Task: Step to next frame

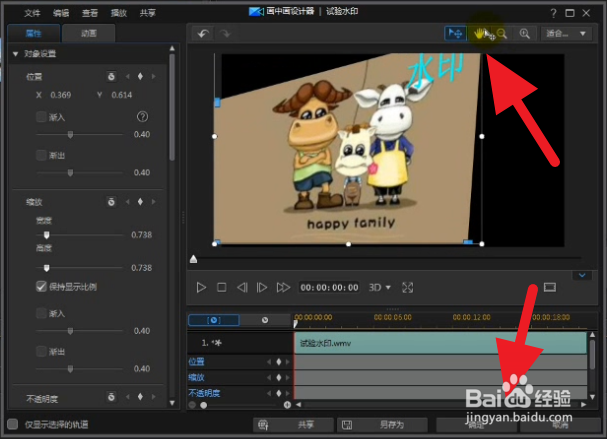Action: [262, 288]
